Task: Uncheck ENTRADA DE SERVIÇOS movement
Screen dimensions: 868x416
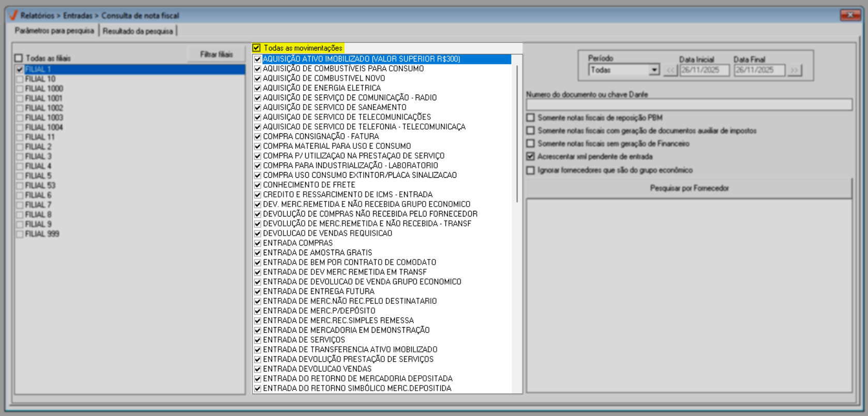Action: [x=258, y=340]
